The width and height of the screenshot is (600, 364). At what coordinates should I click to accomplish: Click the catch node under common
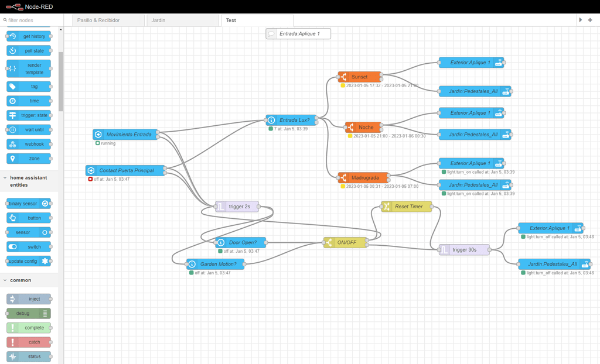(28, 342)
